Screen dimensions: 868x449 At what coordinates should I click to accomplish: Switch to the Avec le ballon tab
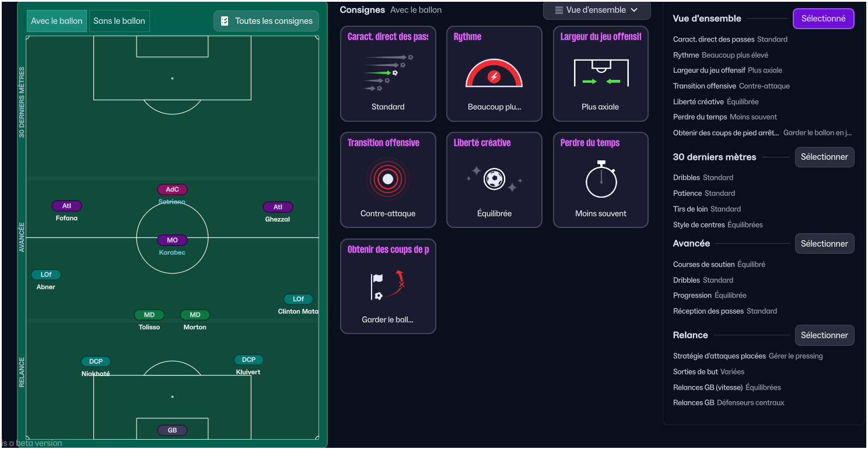(57, 21)
